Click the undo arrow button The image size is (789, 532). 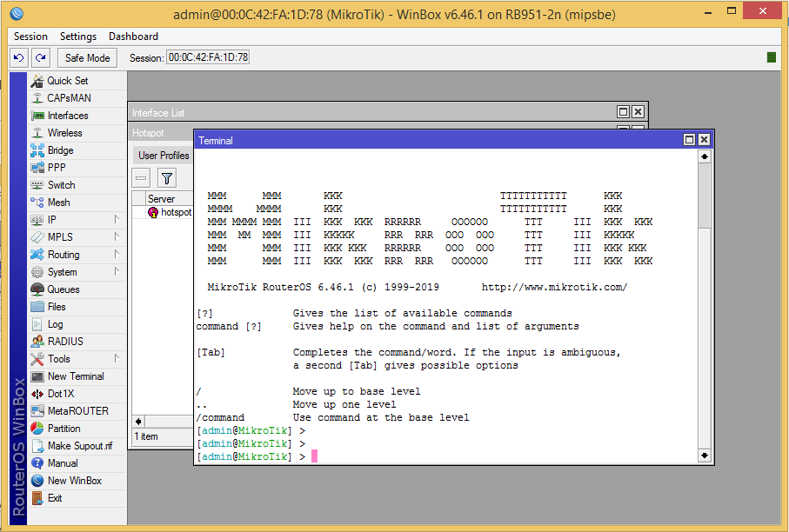pos(19,57)
